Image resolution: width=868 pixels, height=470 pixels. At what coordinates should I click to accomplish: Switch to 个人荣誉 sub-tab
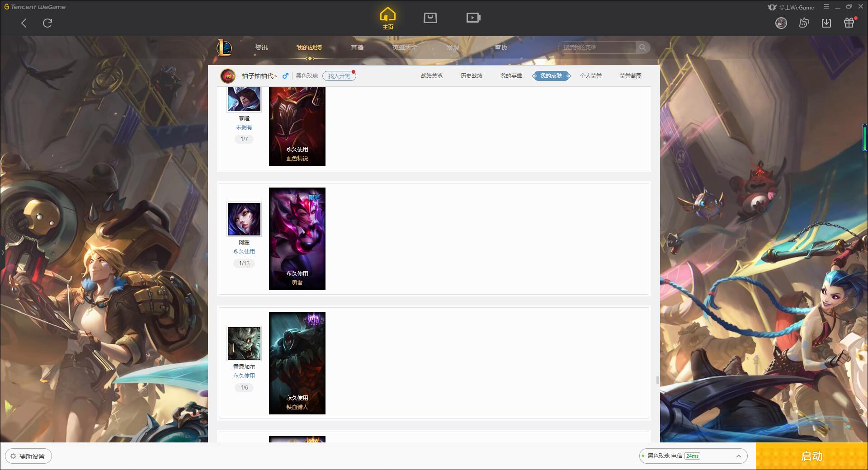[x=591, y=76]
